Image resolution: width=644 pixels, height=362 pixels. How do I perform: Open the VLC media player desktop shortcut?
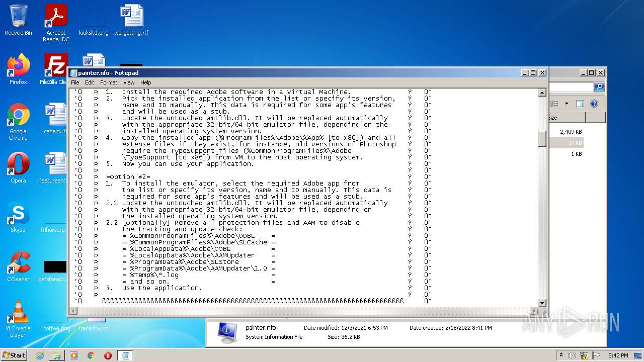(x=18, y=319)
